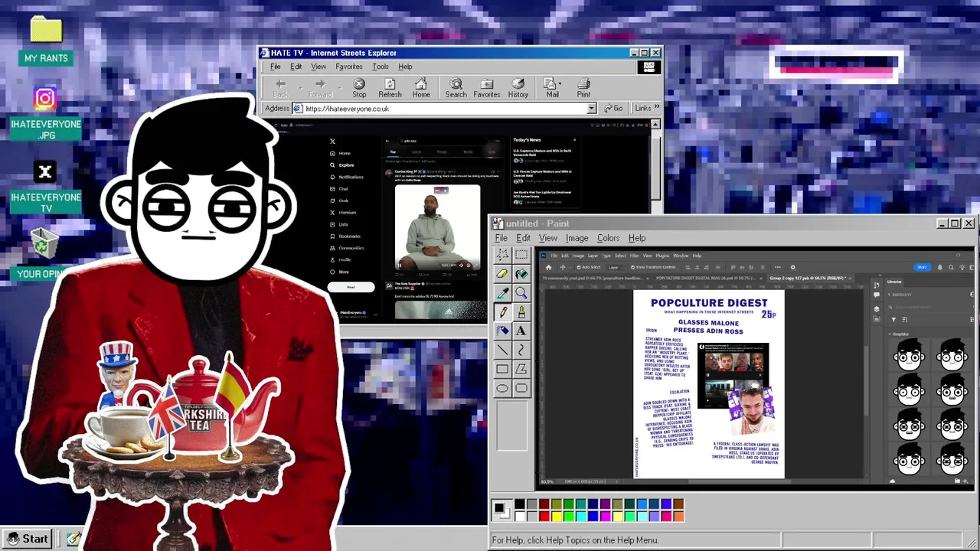Open the address bar dropdown arrow

coord(591,109)
